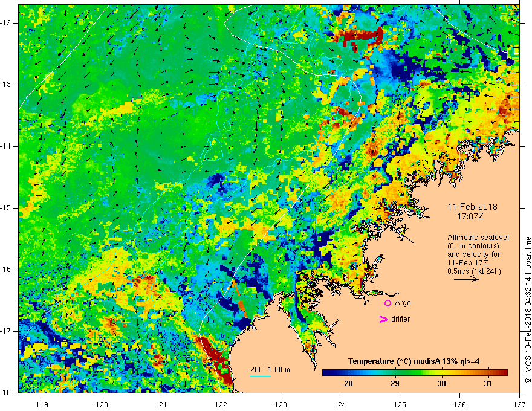Click the longitude axis label '119'
This screenshot has width=532, height=411.
coord(42,404)
